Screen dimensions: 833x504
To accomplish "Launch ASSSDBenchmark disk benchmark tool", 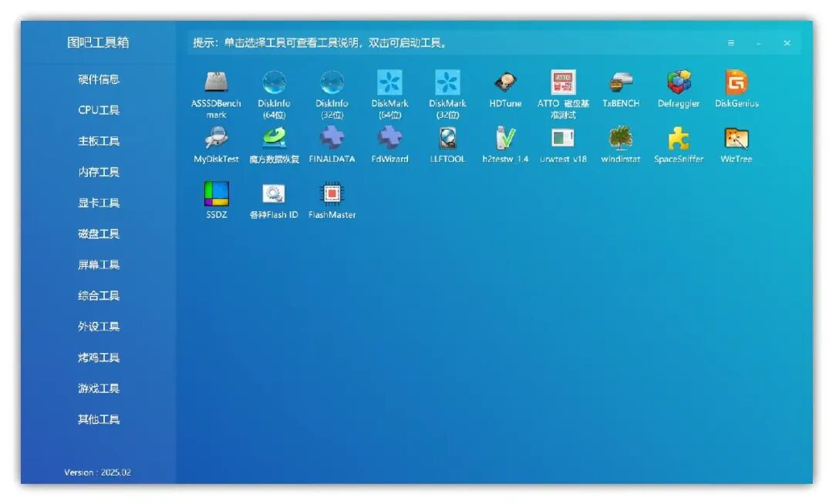I will [216, 85].
